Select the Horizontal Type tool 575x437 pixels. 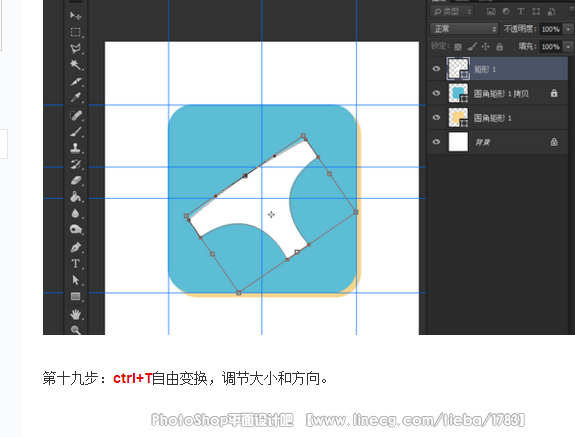point(76,264)
